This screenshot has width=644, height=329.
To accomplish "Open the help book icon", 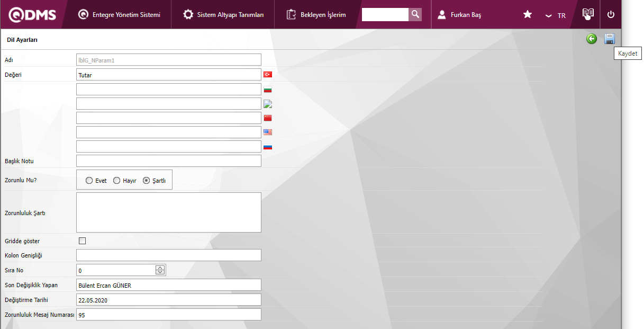I will pos(588,14).
